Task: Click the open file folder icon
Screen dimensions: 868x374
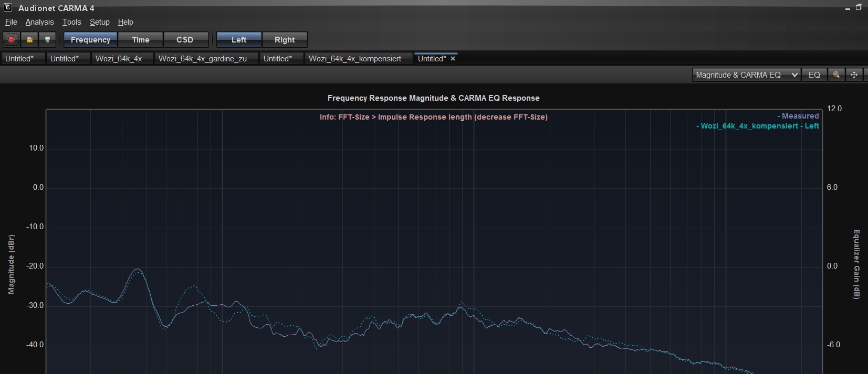Action: coord(29,39)
